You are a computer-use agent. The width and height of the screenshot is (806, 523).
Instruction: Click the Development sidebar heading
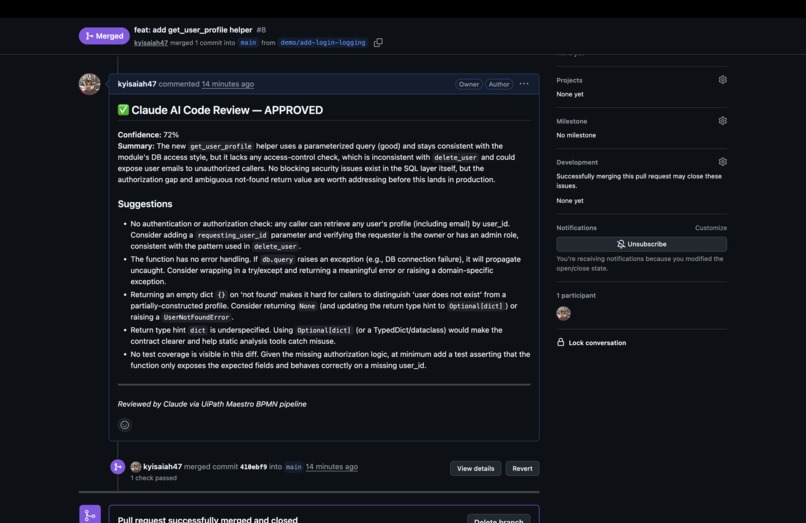(577, 163)
